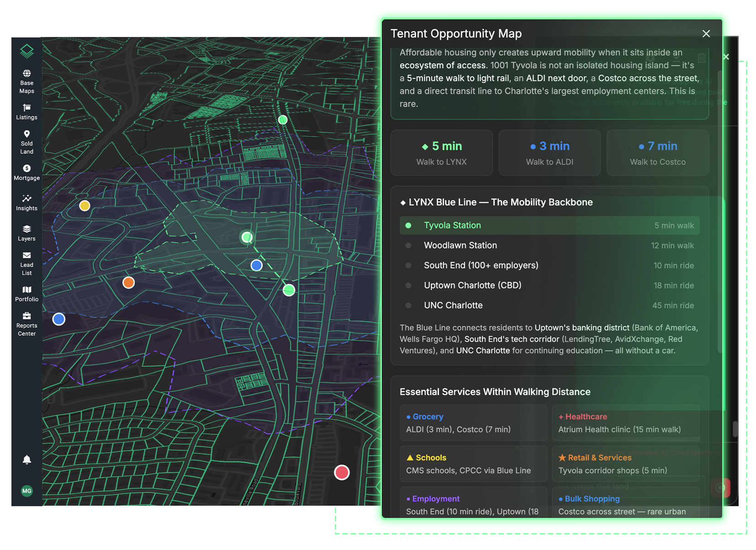Open the Mortgage tool
Screen dimensions: 756x550
pos(27,173)
